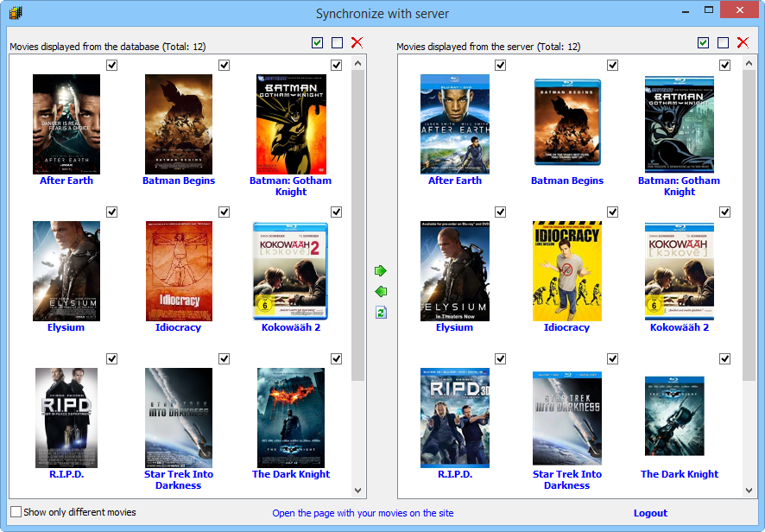
Task: Uncheck R.I.P.D. in the server list
Action: (500, 358)
